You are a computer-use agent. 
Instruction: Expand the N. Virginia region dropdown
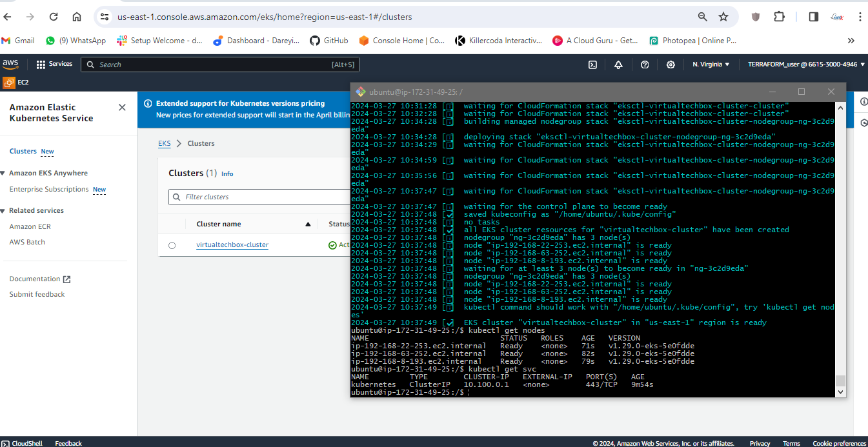pos(711,65)
